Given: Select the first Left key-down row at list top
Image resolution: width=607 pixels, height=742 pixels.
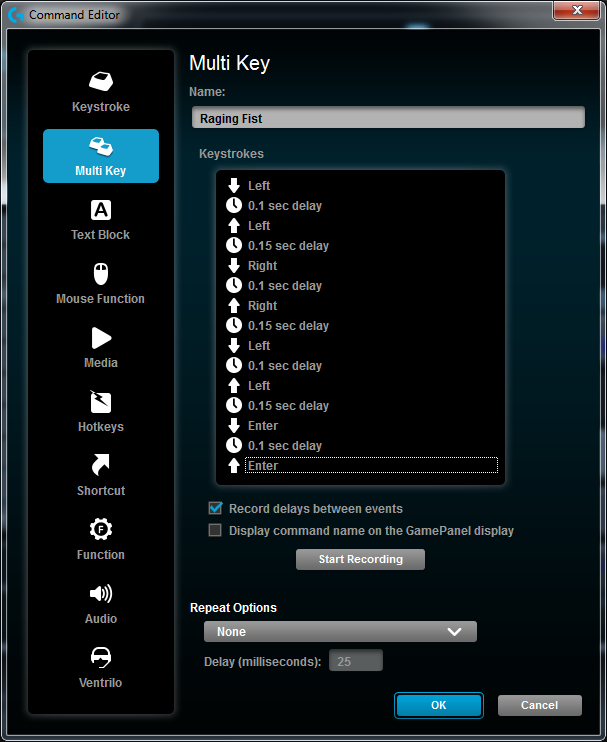Looking at the screenshot, I should pos(362,186).
